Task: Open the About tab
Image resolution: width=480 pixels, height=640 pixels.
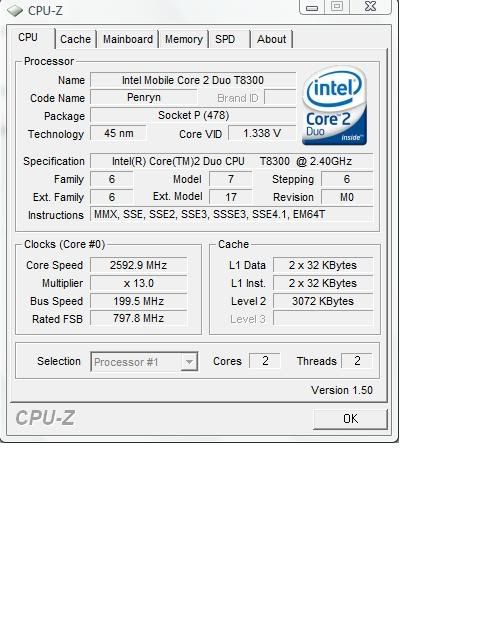Action: pyautogui.click(x=271, y=39)
